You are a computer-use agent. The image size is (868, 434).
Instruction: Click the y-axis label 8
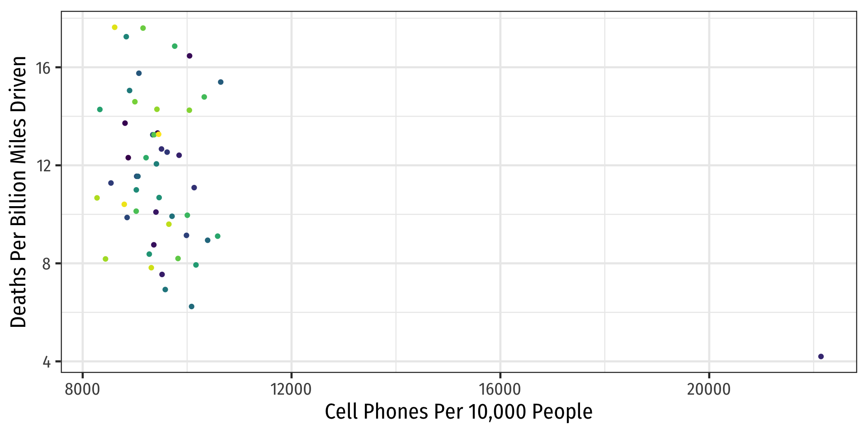47,264
